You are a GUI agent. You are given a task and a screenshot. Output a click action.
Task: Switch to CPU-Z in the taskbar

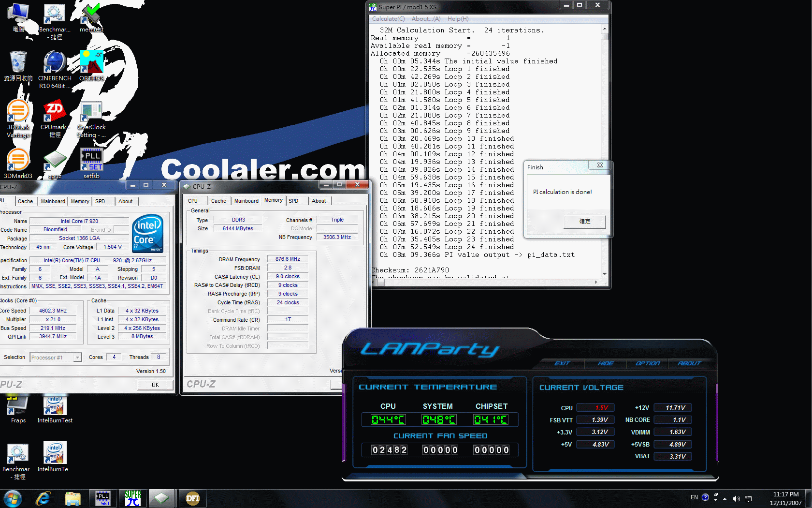tap(162, 498)
